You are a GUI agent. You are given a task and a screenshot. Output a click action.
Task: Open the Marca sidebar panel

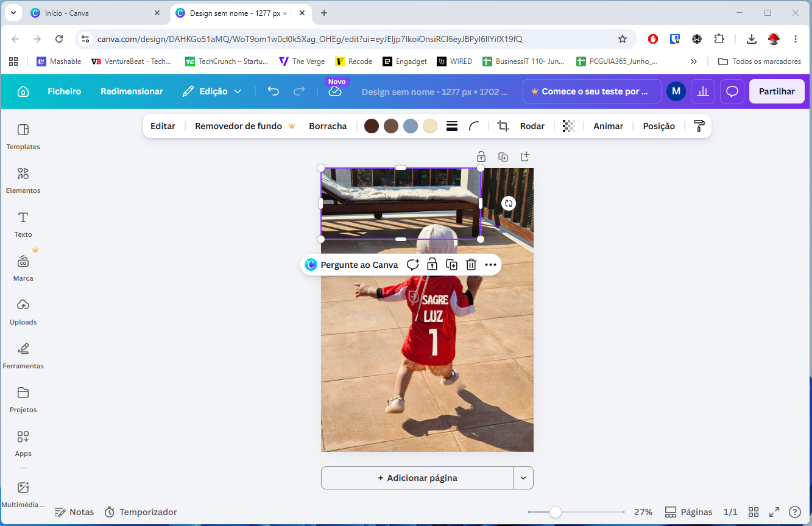coord(23,268)
